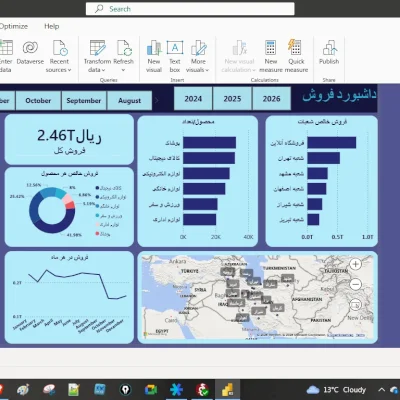Select the August month slicer

point(129,100)
